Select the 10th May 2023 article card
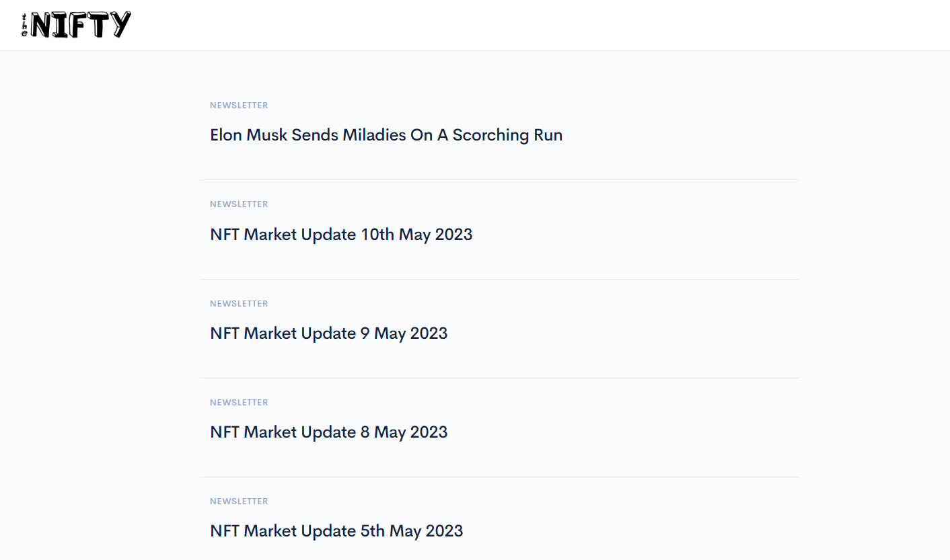 (499, 230)
